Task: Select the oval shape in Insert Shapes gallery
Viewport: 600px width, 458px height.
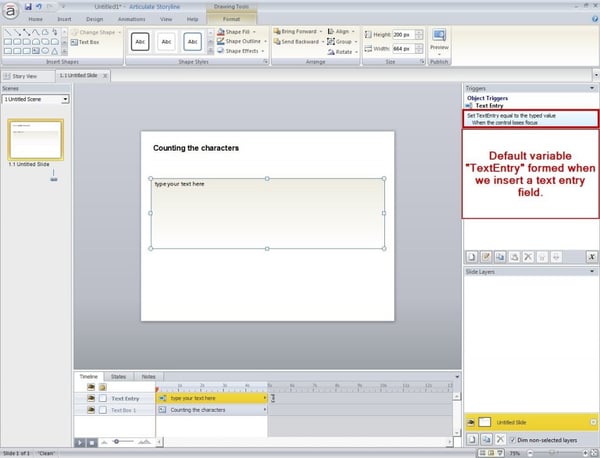Action: click(45, 51)
